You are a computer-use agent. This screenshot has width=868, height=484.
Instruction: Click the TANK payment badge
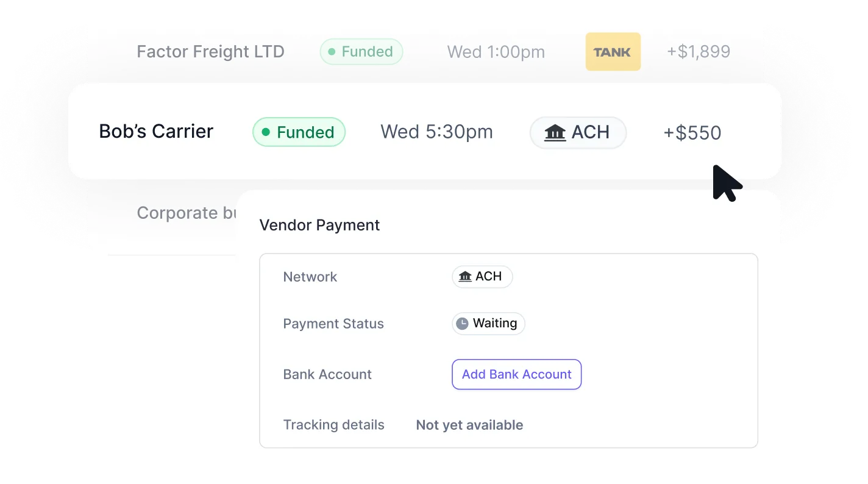613,52
